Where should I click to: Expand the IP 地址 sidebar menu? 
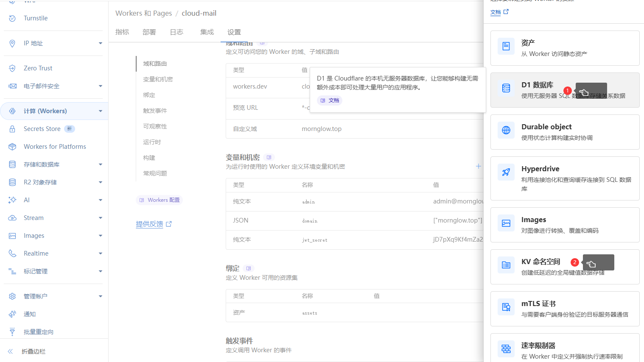pos(101,43)
